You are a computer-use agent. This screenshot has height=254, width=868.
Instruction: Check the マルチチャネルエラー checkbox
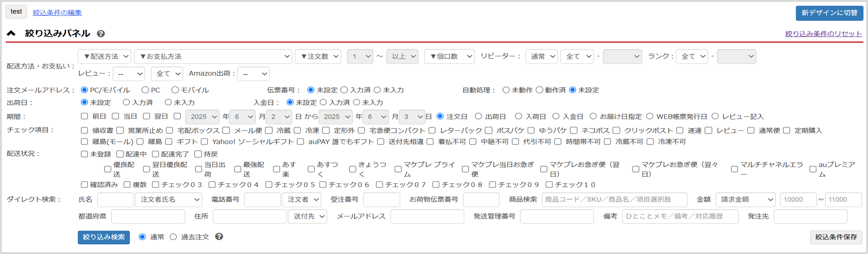click(734, 169)
